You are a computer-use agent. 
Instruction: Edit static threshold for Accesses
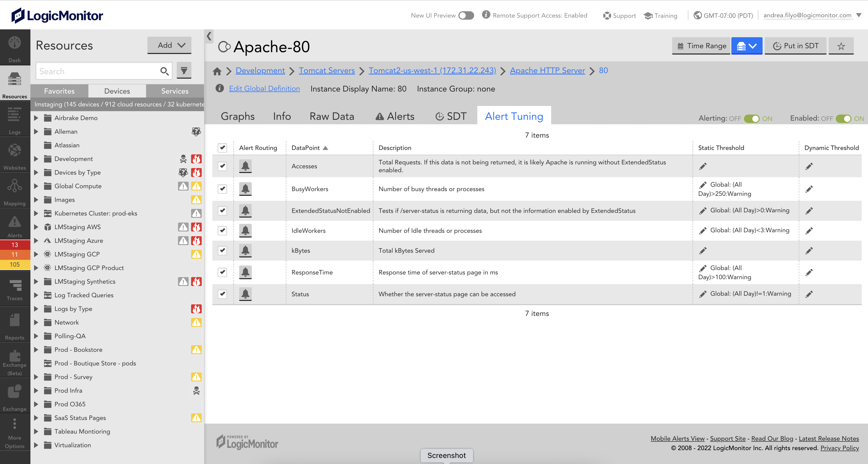point(703,166)
